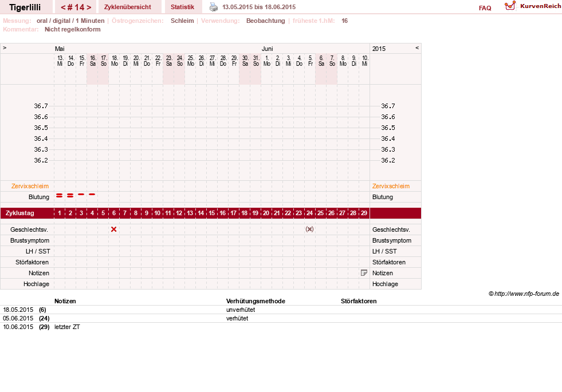Go to next cycle with the > arrow
The height and width of the screenshot is (392, 562).
tap(89, 7)
